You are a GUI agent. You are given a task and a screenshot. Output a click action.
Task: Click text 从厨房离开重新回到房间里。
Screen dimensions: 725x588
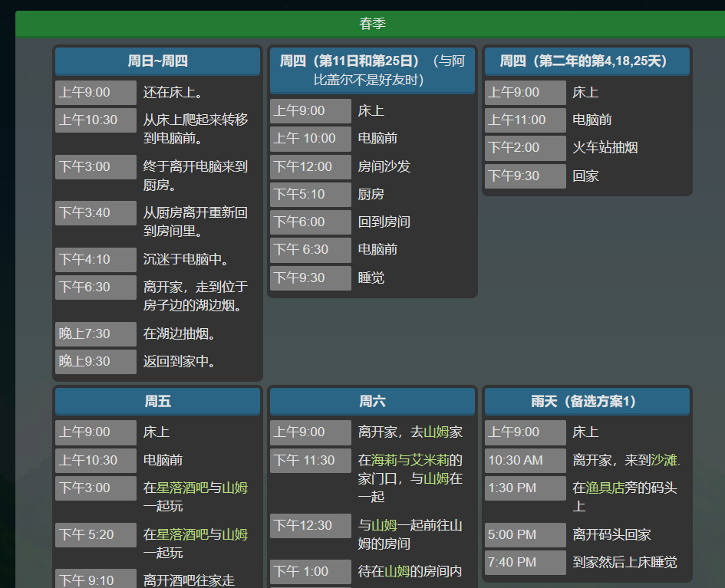coord(196,222)
